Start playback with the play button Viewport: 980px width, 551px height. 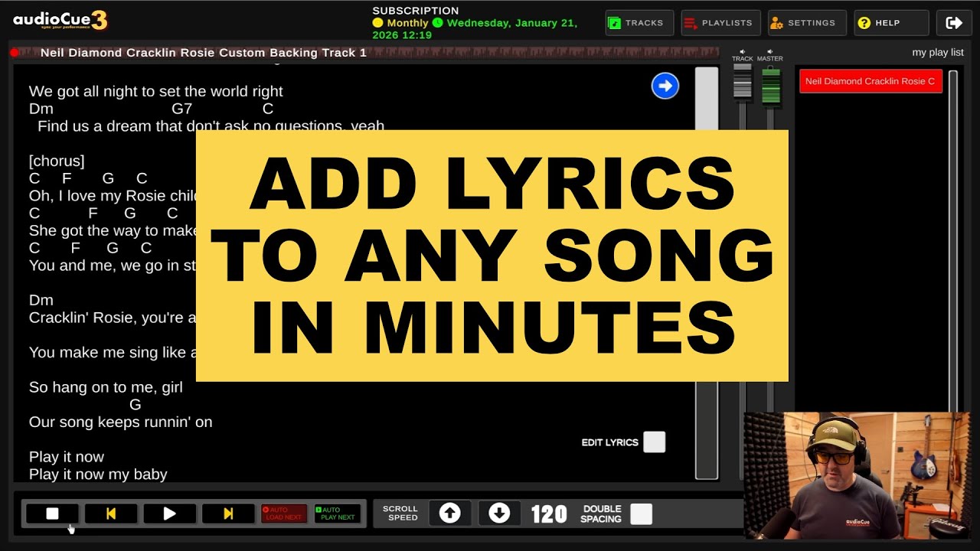click(x=169, y=514)
